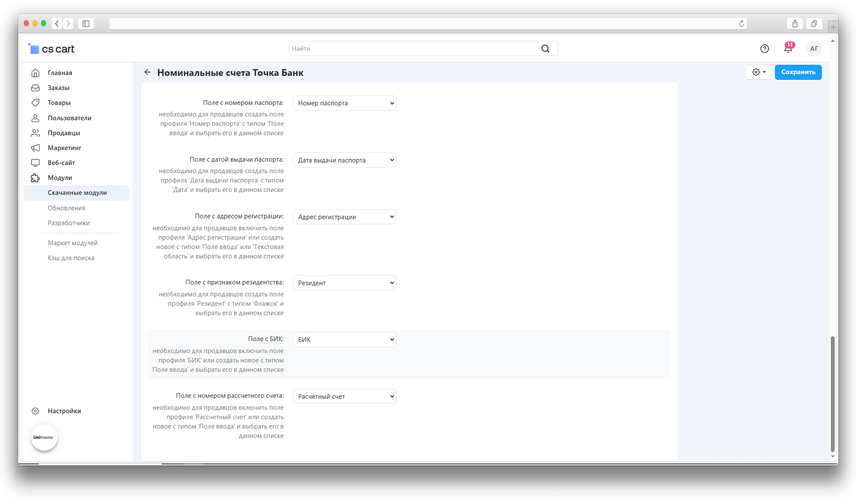
Task: Expand the БИК field dropdown
Action: click(x=344, y=340)
